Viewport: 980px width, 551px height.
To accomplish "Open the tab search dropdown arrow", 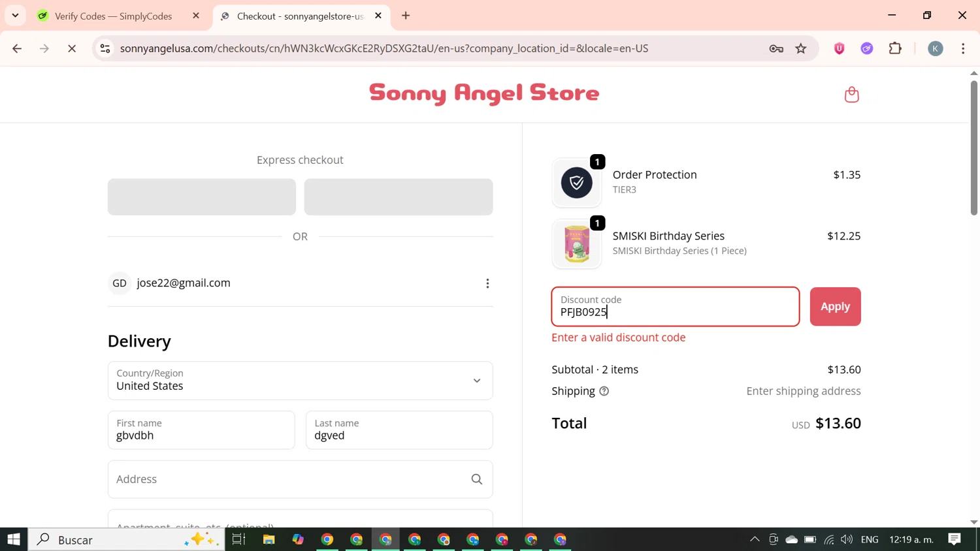I will pyautogui.click(x=15, y=15).
